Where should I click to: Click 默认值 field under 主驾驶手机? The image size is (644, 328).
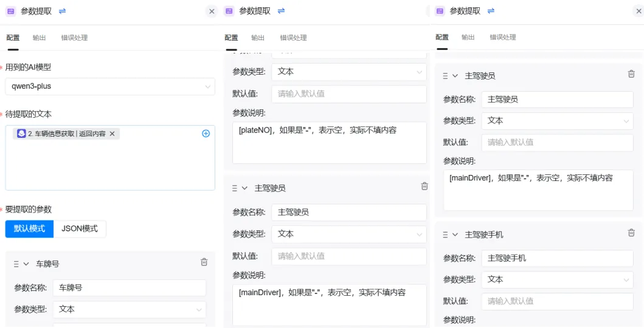pyautogui.click(x=557, y=301)
